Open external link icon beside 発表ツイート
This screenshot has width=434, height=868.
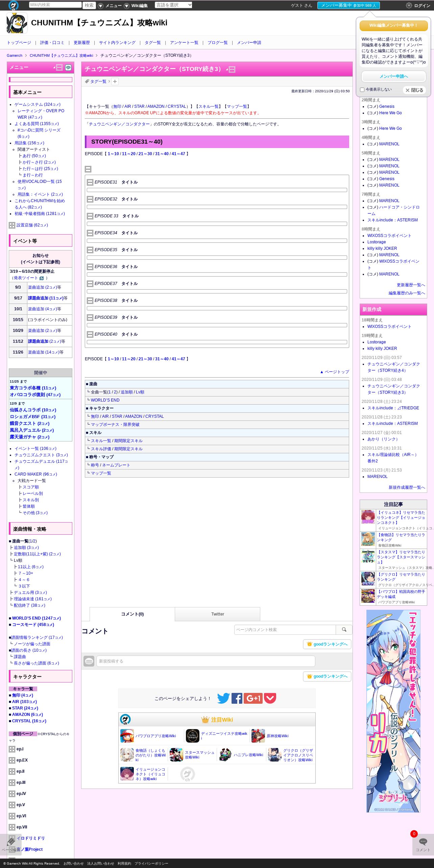42,278
